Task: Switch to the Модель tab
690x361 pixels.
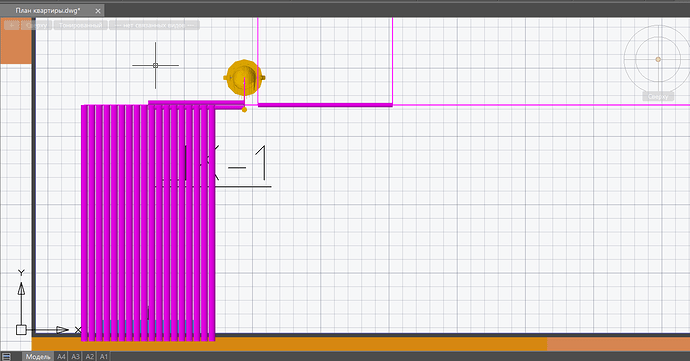Action: click(38, 357)
